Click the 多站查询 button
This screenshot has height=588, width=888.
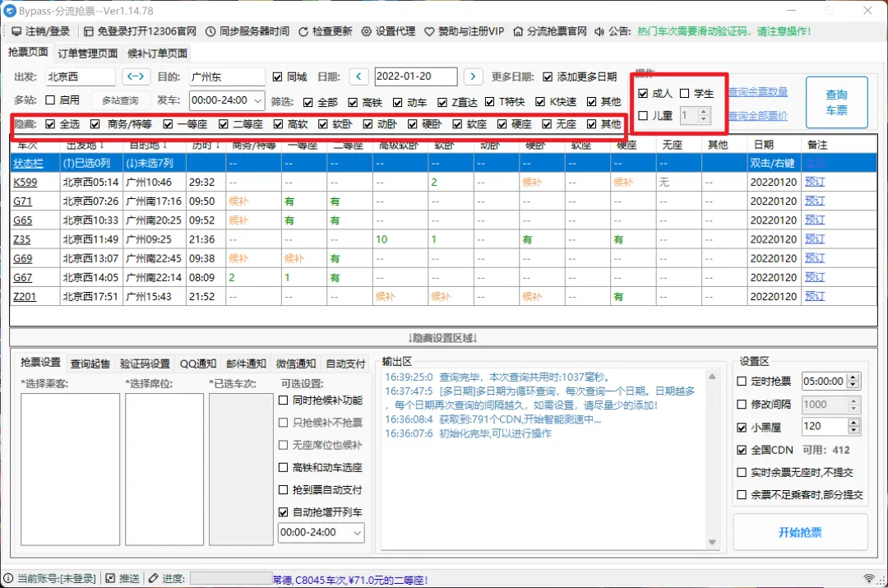pyautogui.click(x=120, y=100)
